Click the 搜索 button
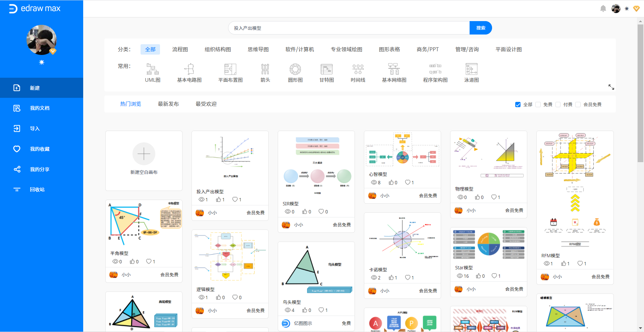The height and width of the screenshot is (332, 644). click(x=481, y=28)
